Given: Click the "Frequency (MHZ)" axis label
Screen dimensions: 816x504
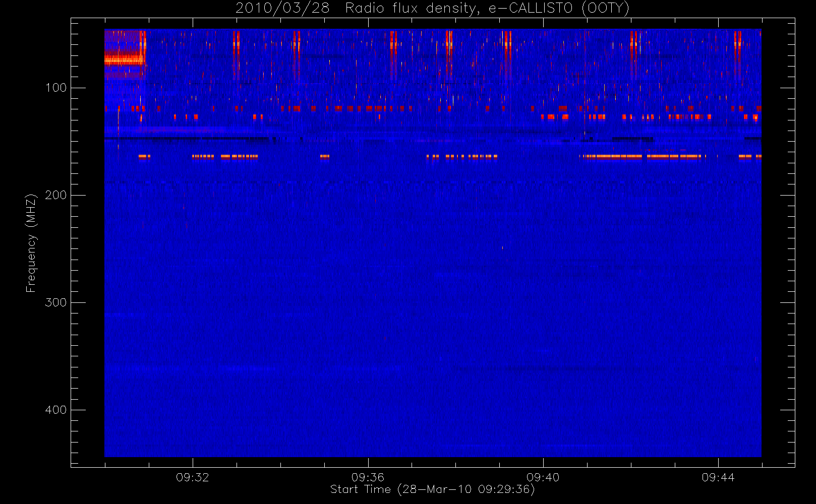Looking at the screenshot, I should tap(31, 243).
